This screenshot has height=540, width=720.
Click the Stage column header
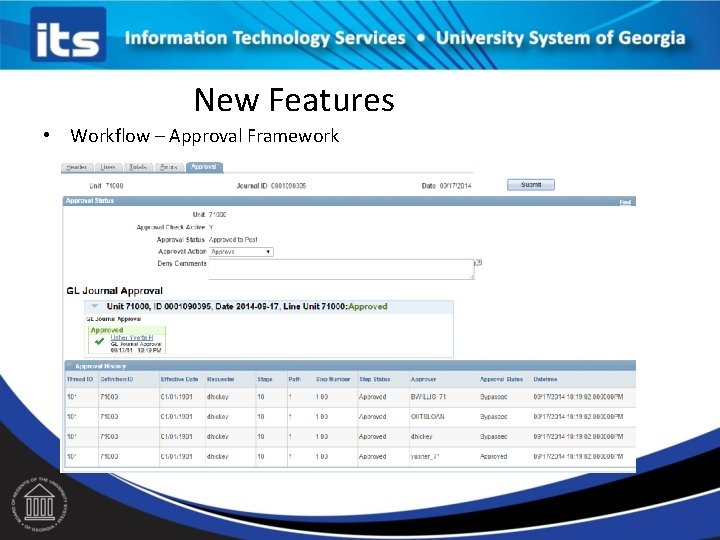(264, 379)
